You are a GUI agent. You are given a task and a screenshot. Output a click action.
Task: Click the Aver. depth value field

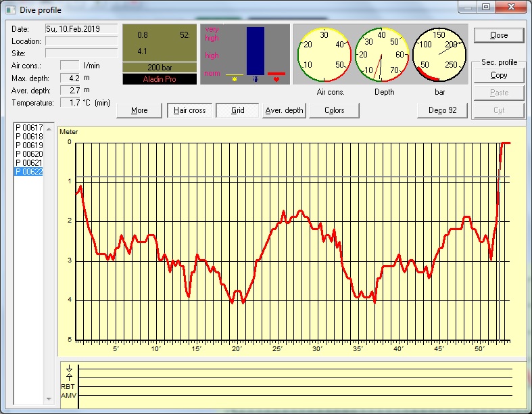(70, 91)
